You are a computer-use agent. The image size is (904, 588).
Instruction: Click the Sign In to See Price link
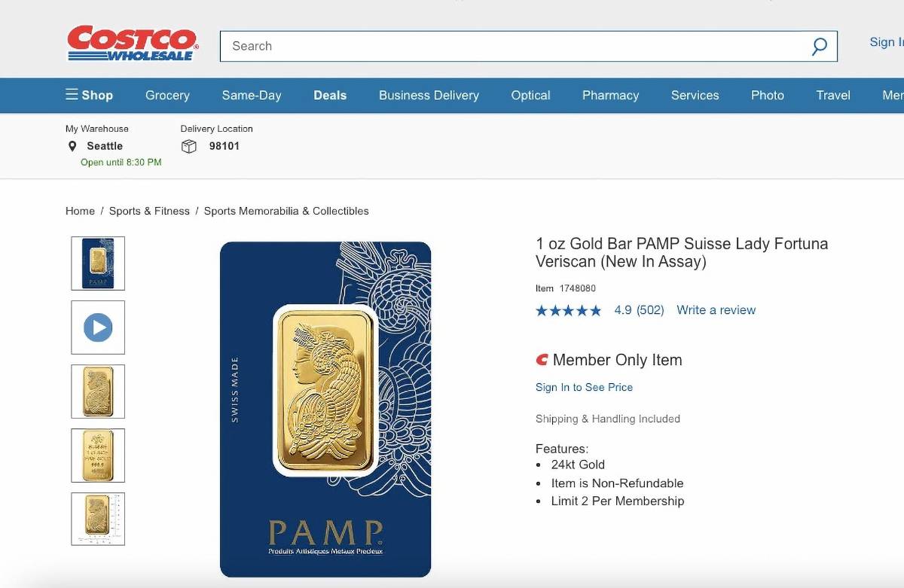(584, 387)
